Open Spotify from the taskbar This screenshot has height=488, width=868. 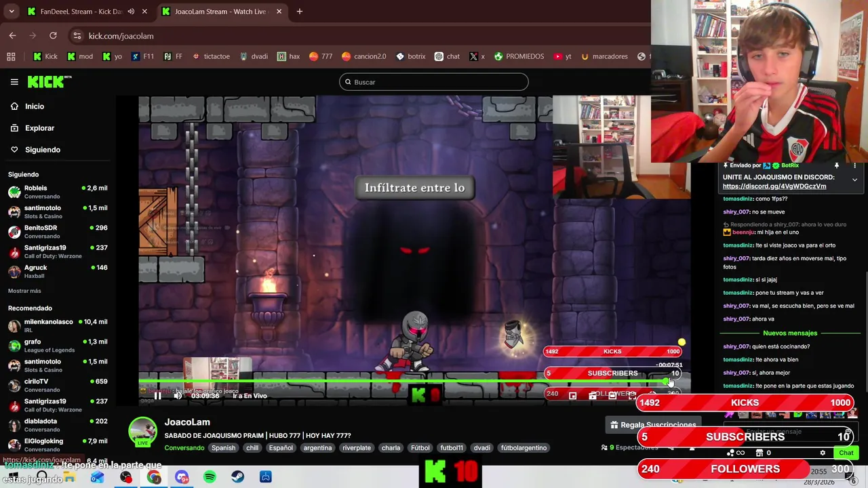(x=210, y=477)
